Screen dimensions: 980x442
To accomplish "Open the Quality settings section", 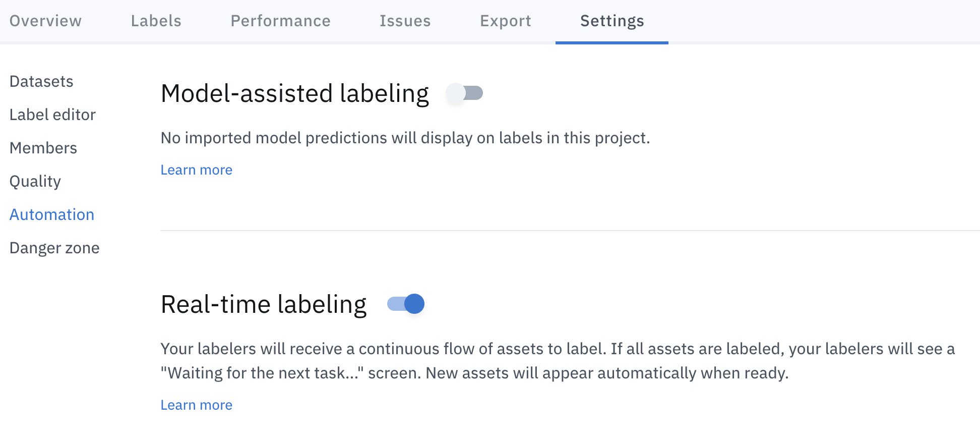I will pos(35,181).
